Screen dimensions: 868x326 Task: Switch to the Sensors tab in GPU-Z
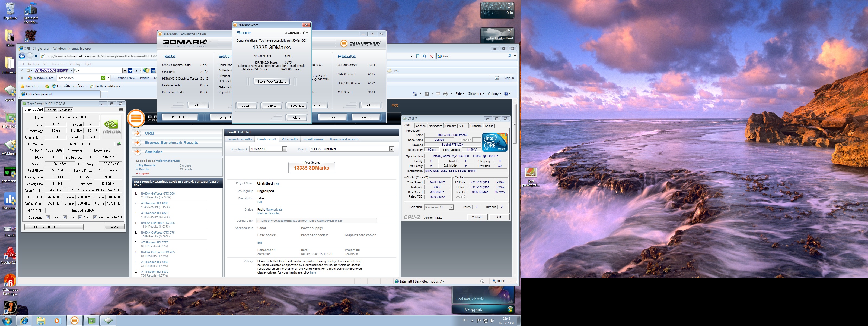(51, 110)
